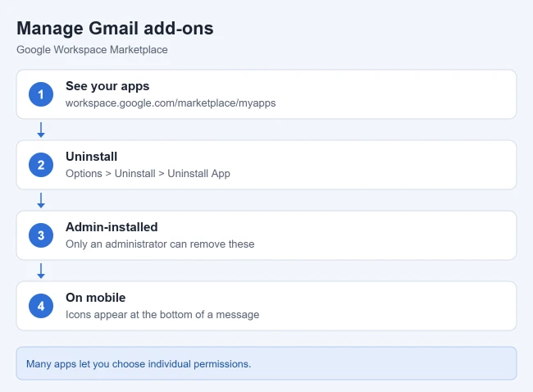Select the 'See your apps' title
Viewport: 533px width, 392px height.
[107, 86]
